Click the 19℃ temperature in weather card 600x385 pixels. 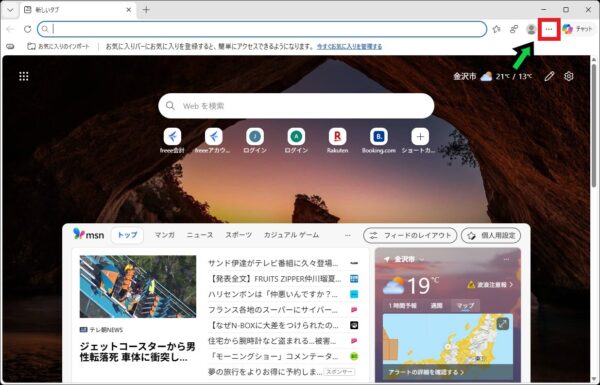[x=422, y=285]
